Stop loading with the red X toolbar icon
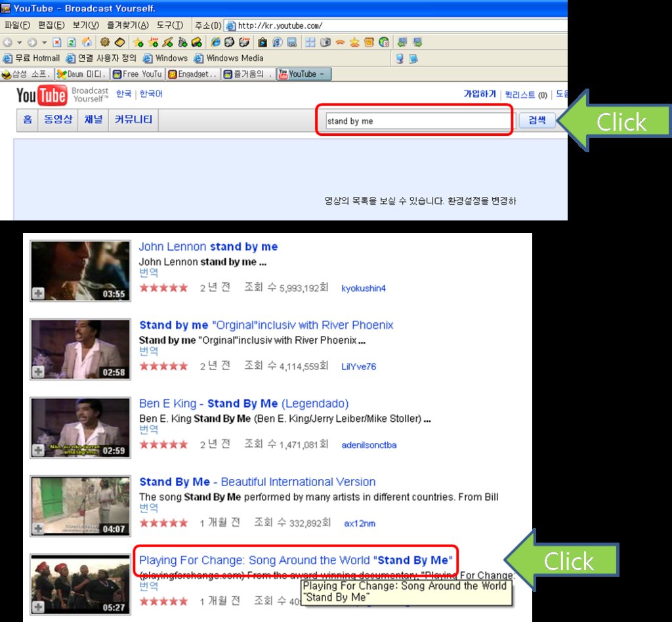 [x=57, y=42]
